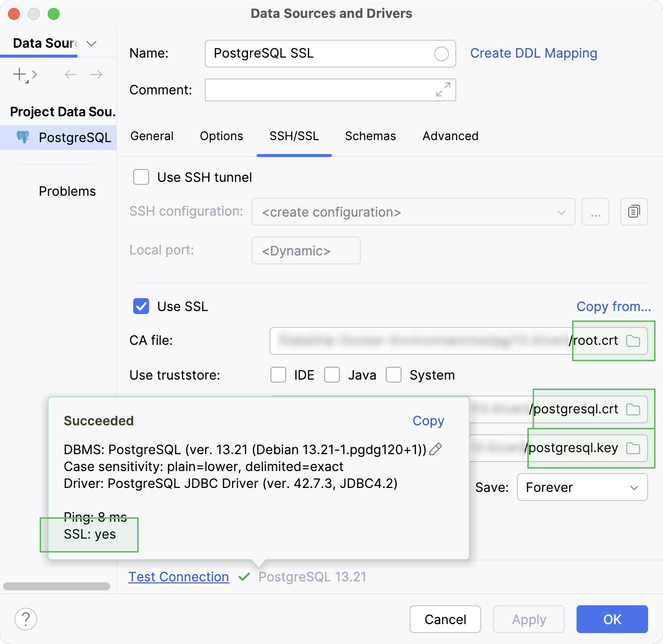Enable the Java truststore checkbox
This screenshot has height=644, width=663.
point(332,375)
